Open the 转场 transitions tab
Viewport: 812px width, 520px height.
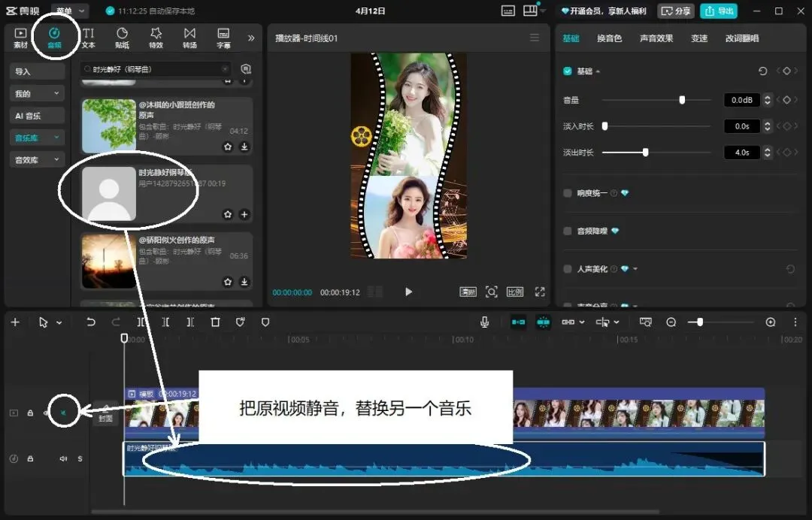(x=189, y=38)
